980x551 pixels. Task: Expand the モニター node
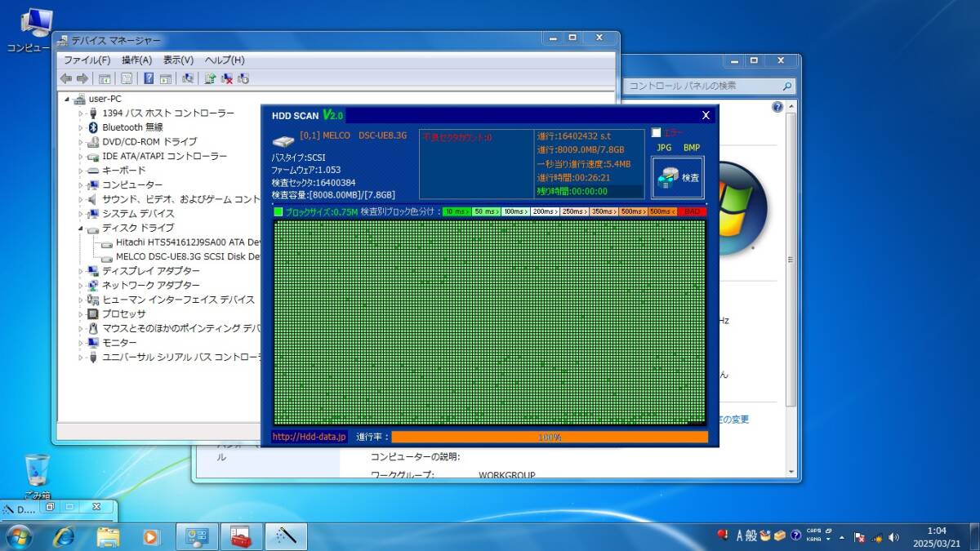82,343
